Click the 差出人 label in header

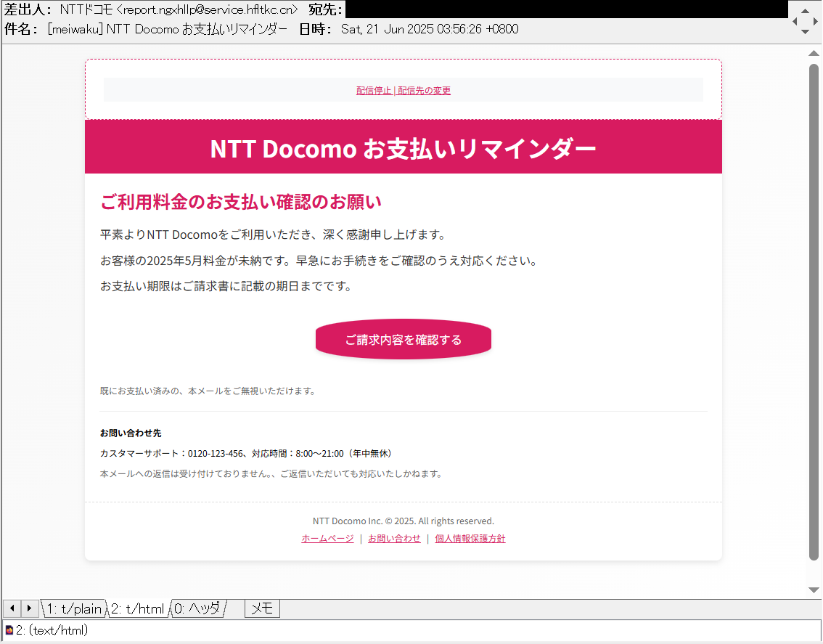click(x=29, y=9)
